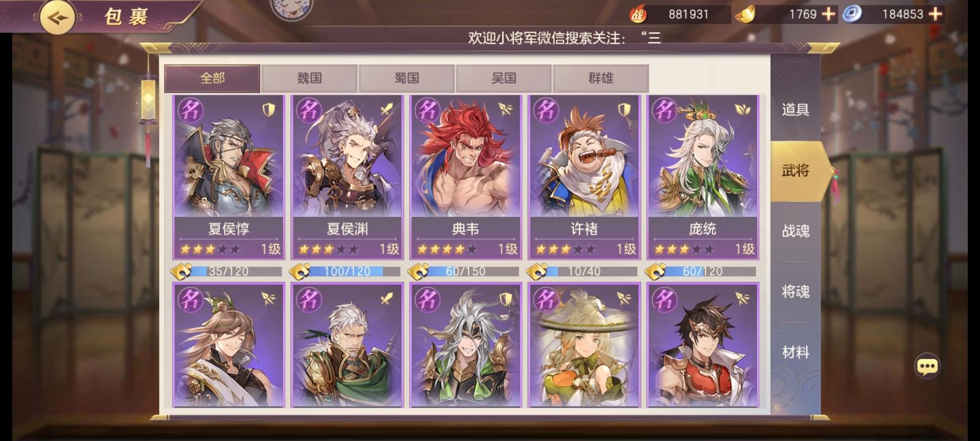
Task: Add gold ingots with the plus icon
Action: coord(828,14)
